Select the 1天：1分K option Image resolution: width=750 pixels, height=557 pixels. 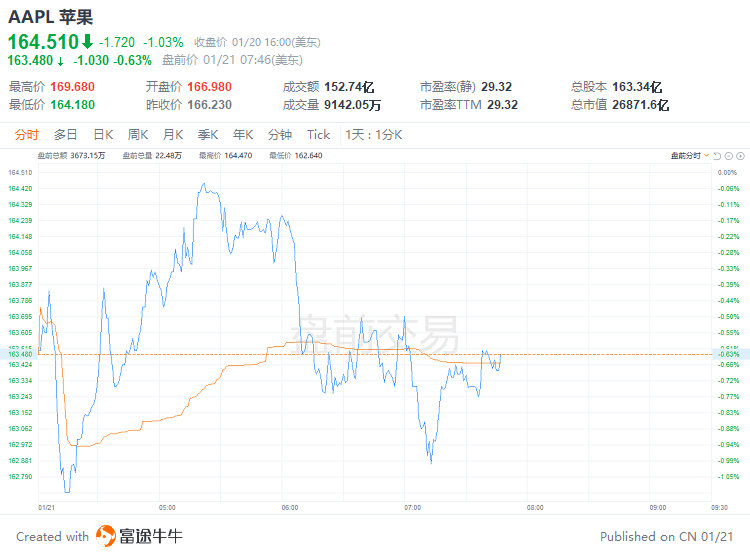point(374,135)
